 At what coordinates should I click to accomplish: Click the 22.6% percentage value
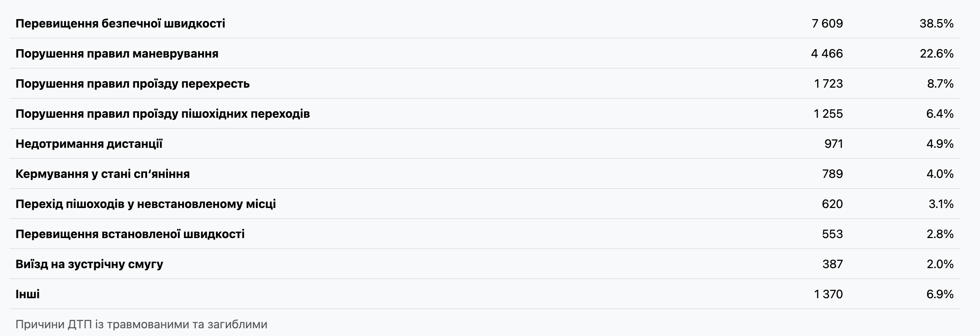pos(936,54)
